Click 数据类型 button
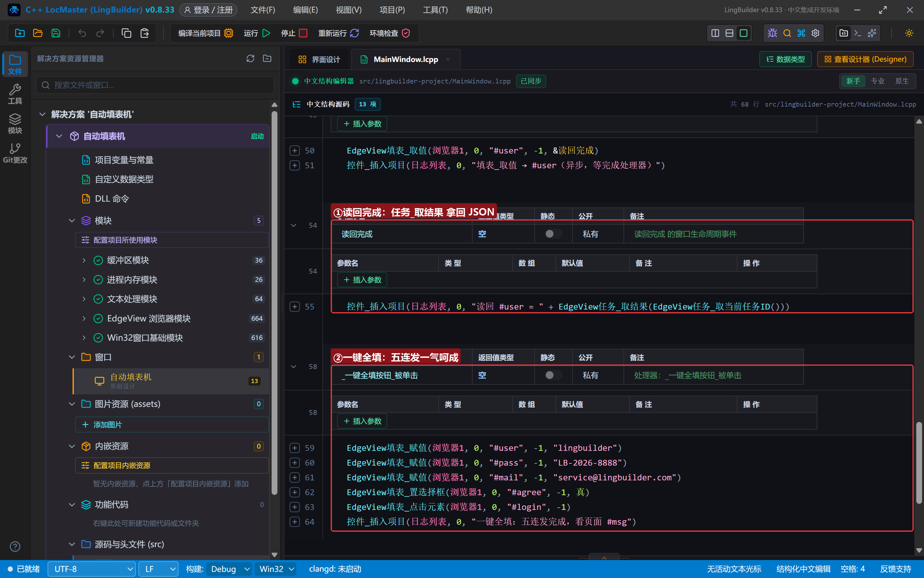924x578 pixels. [x=785, y=59]
